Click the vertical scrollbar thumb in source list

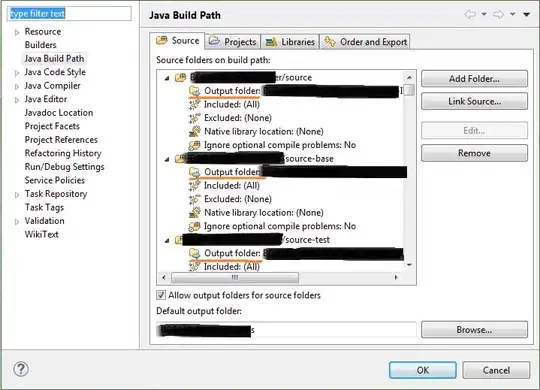[409, 90]
